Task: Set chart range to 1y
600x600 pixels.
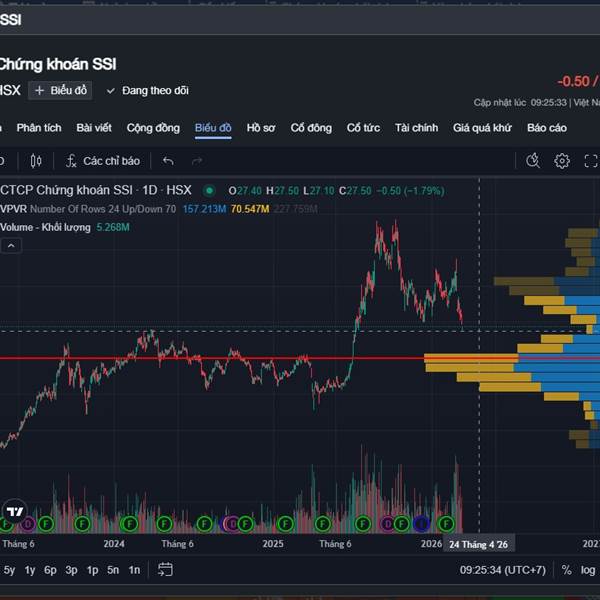Action: pos(30,570)
